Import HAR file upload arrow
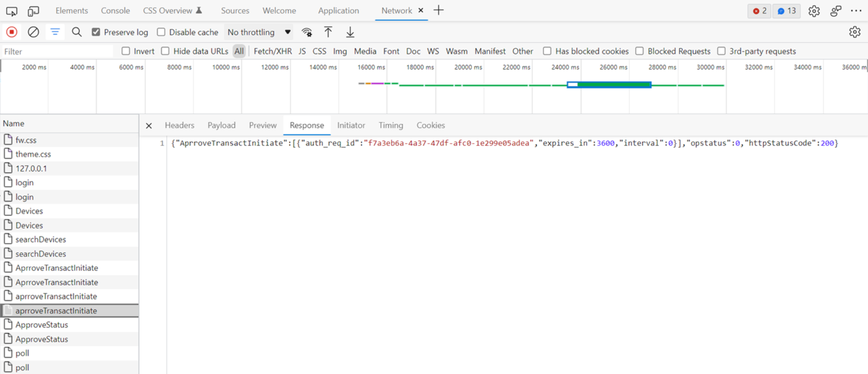This screenshot has height=374, width=868. pyautogui.click(x=328, y=32)
